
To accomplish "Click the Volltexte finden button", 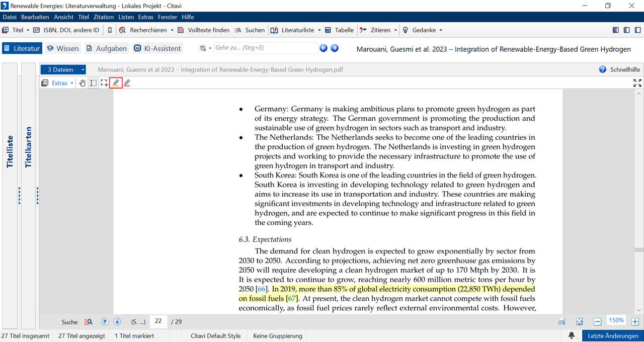I will click(203, 30).
